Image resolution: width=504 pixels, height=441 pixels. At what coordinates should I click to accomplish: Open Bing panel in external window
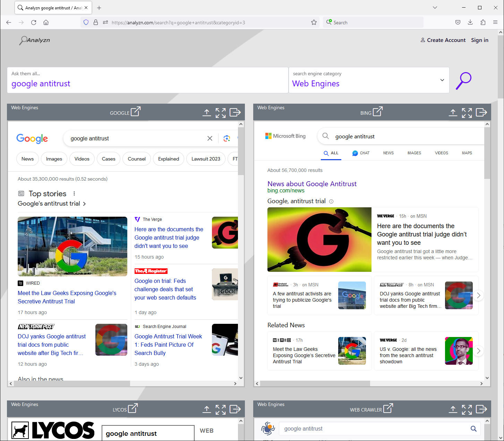coord(377,111)
